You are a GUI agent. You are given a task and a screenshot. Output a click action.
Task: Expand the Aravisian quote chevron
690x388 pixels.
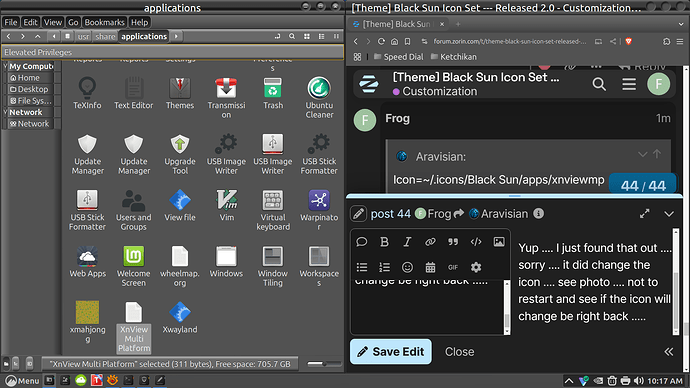[x=642, y=154]
